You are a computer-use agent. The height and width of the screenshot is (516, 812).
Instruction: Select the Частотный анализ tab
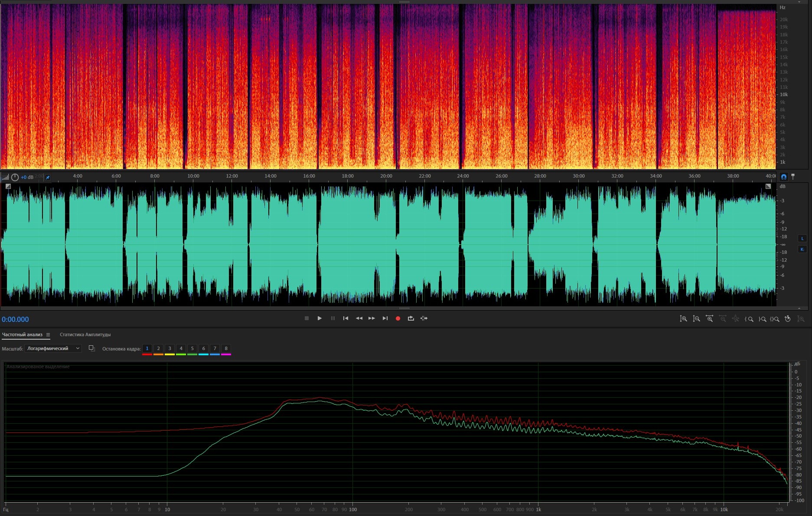pos(22,334)
